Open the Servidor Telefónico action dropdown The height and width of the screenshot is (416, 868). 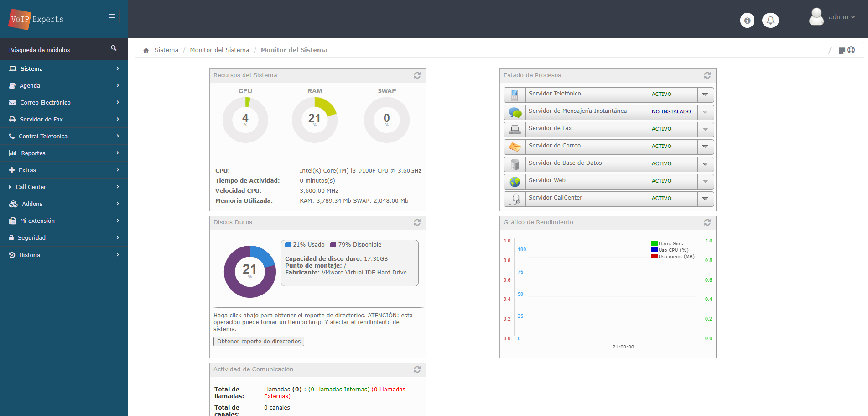coord(705,95)
